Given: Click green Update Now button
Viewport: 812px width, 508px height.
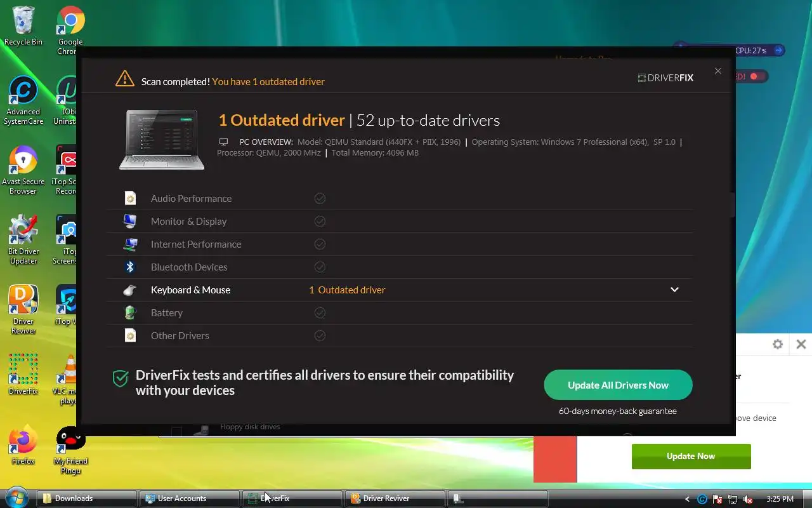Looking at the screenshot, I should 691,456.
